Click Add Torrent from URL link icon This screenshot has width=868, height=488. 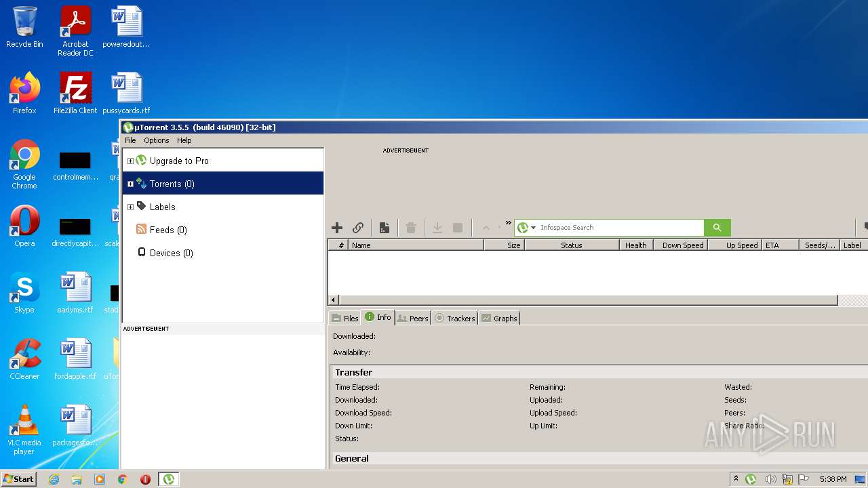(358, 228)
